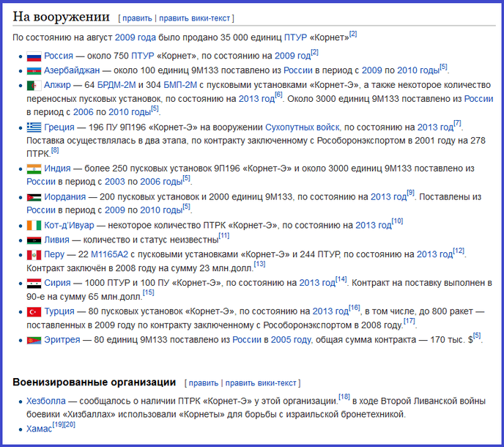Click the Libya flag icon
This screenshot has width=504, height=447.
pos(34,240)
